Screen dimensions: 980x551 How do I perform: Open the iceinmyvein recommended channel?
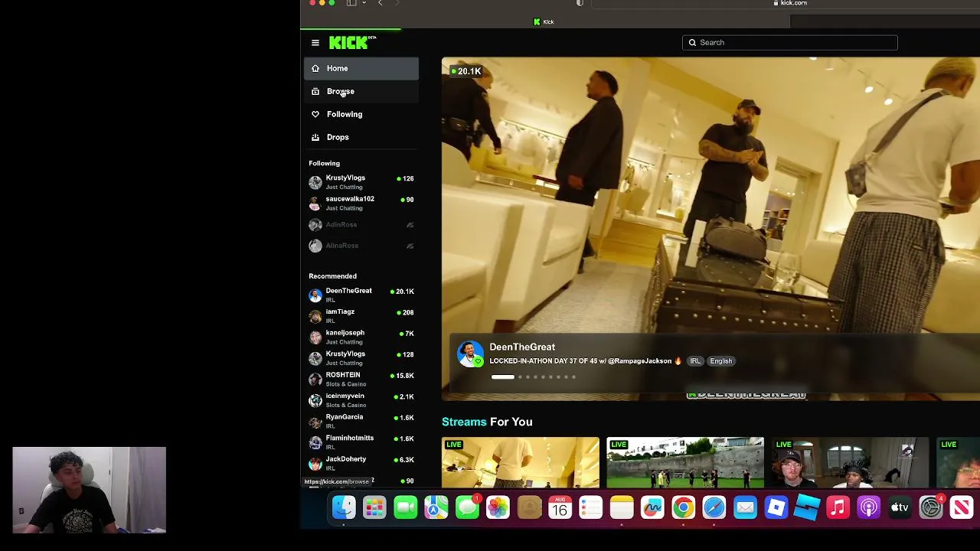click(x=361, y=400)
